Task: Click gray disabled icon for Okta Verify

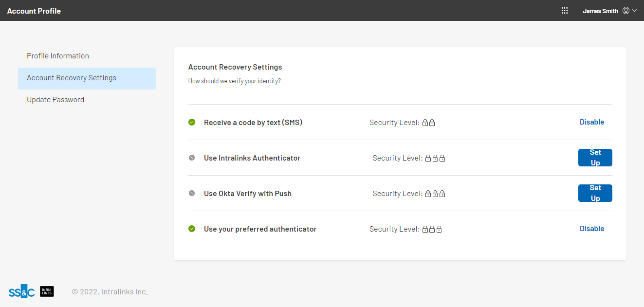Action: coord(192,193)
